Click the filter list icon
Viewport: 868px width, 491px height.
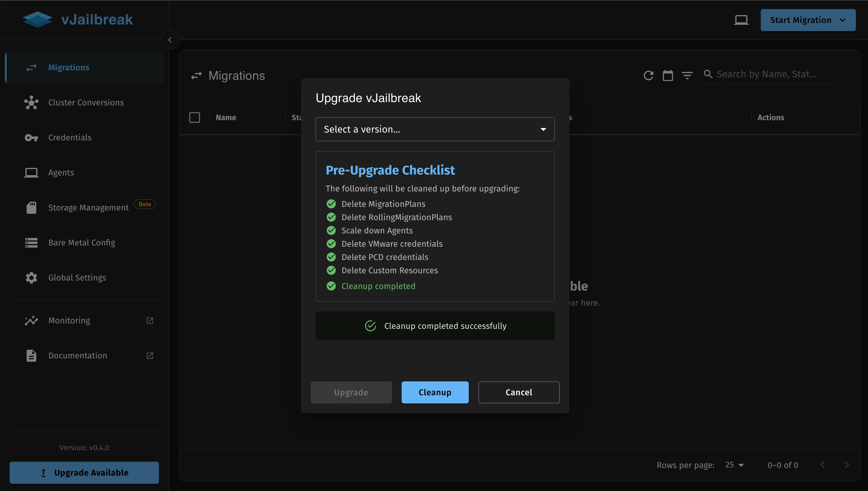[x=687, y=75]
